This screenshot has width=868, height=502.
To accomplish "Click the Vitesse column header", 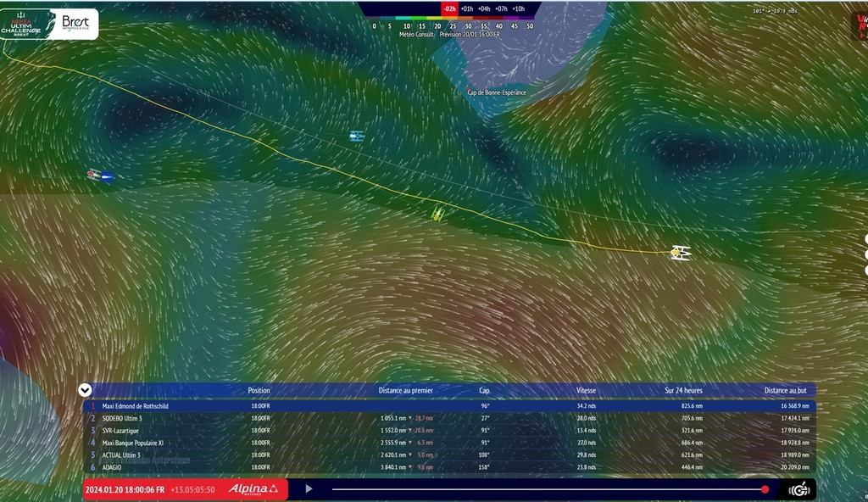I will (x=586, y=391).
